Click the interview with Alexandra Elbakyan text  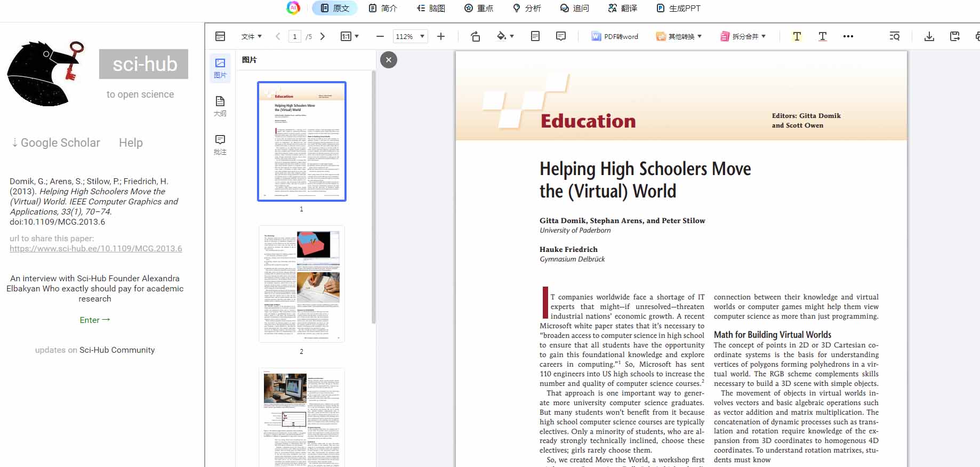[x=95, y=288]
